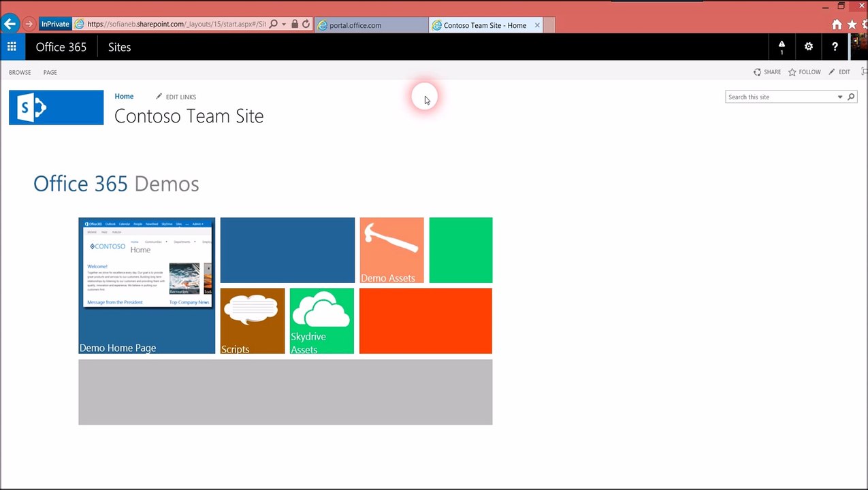Open Office 365 settings gear
Viewport: 868px width, 490px height.
click(809, 47)
